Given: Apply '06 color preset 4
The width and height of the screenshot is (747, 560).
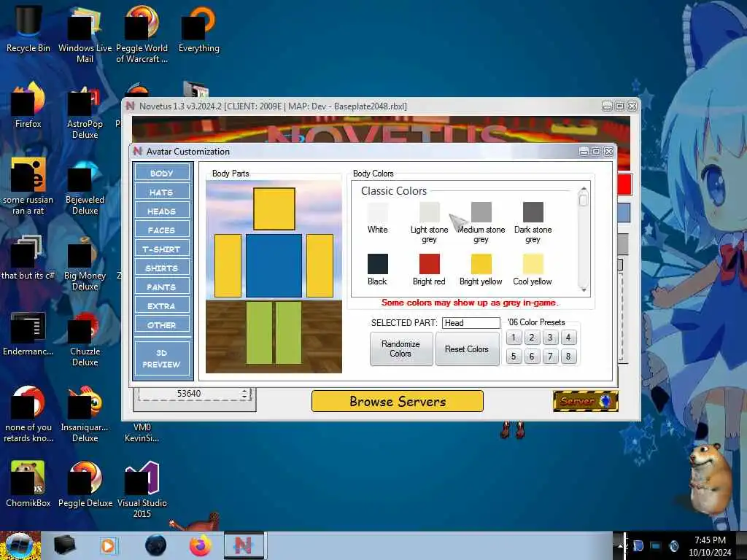Looking at the screenshot, I should point(568,338).
